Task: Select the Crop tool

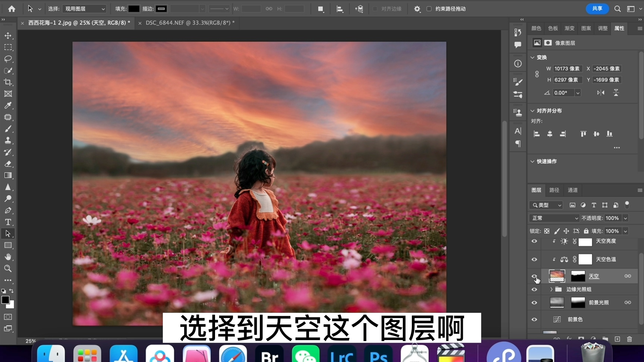Action: click(8, 82)
